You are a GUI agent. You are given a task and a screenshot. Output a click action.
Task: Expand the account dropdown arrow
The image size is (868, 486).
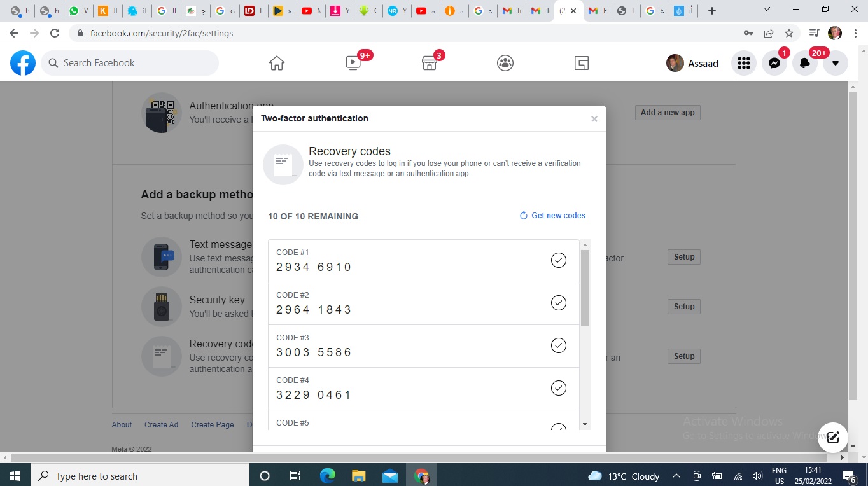(x=836, y=63)
